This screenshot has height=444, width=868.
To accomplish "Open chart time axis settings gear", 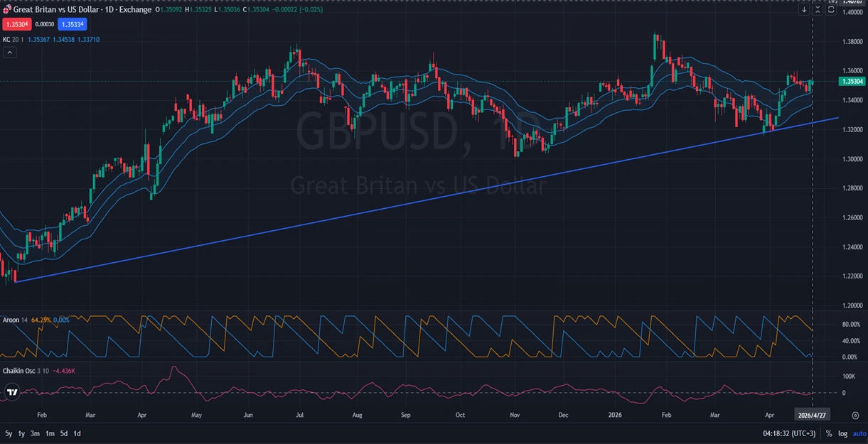I will coord(855,415).
